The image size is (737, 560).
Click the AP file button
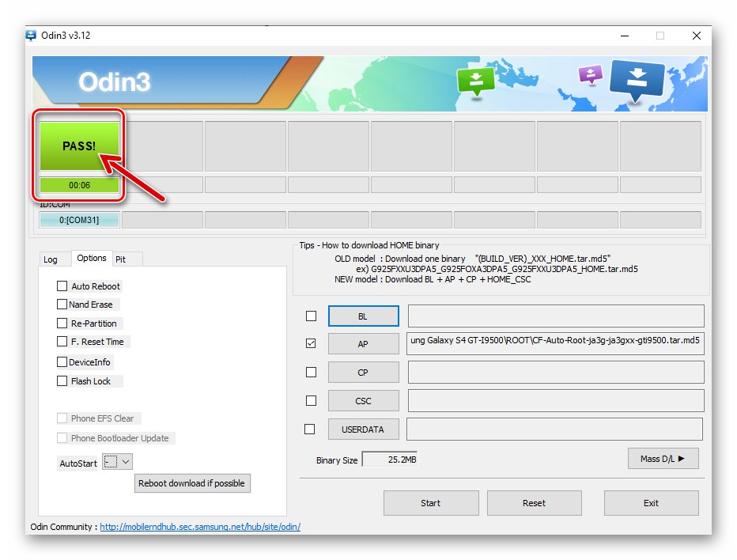pos(363,344)
